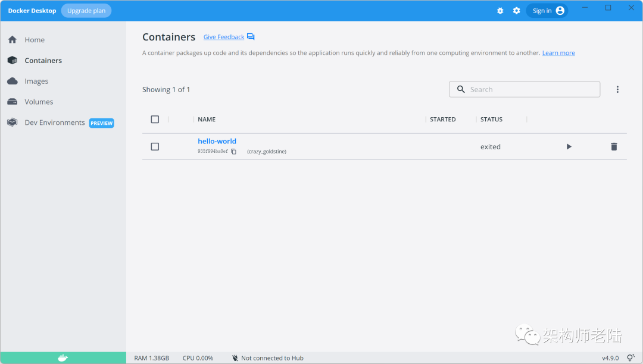Click Showing 1 of 1 text
Viewport: 643px width, 364px height.
166,89
